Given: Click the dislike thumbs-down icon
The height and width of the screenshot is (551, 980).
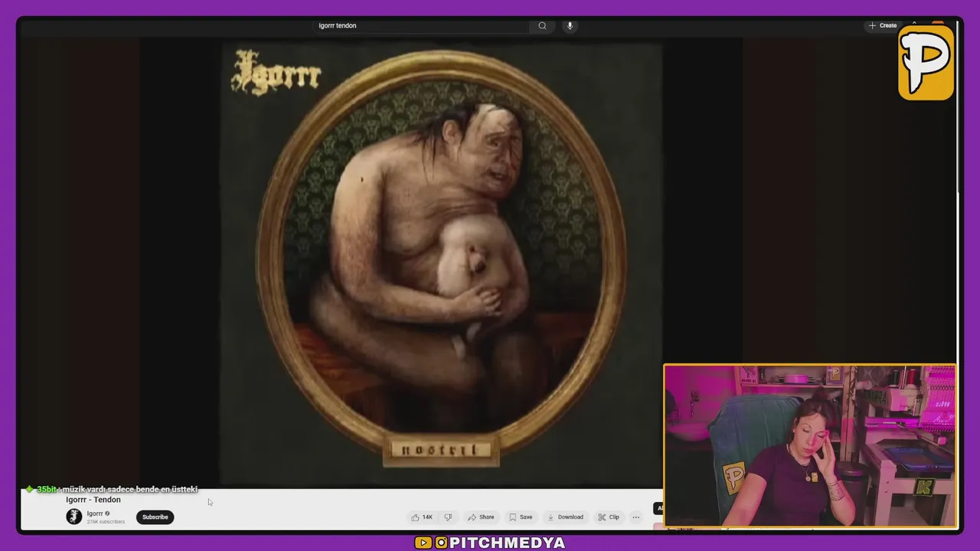Looking at the screenshot, I should point(448,517).
